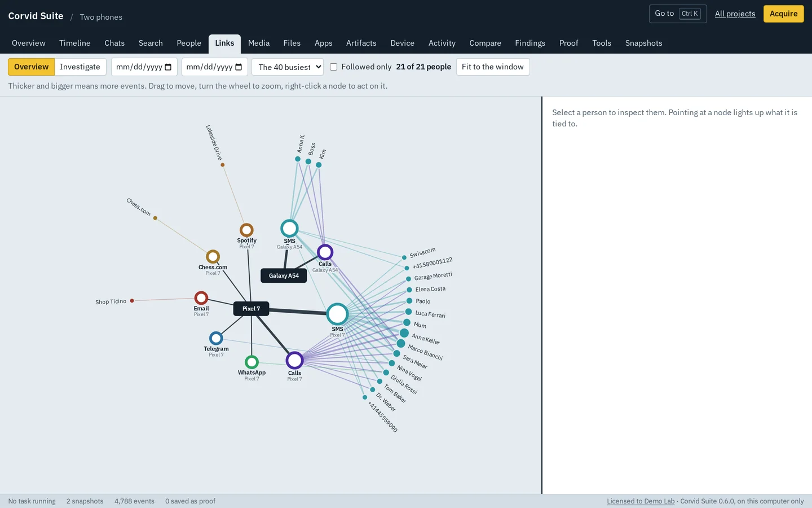The width and height of the screenshot is (812, 508).
Task: Select the Marco Bianchi contact dot
Action: tap(401, 343)
